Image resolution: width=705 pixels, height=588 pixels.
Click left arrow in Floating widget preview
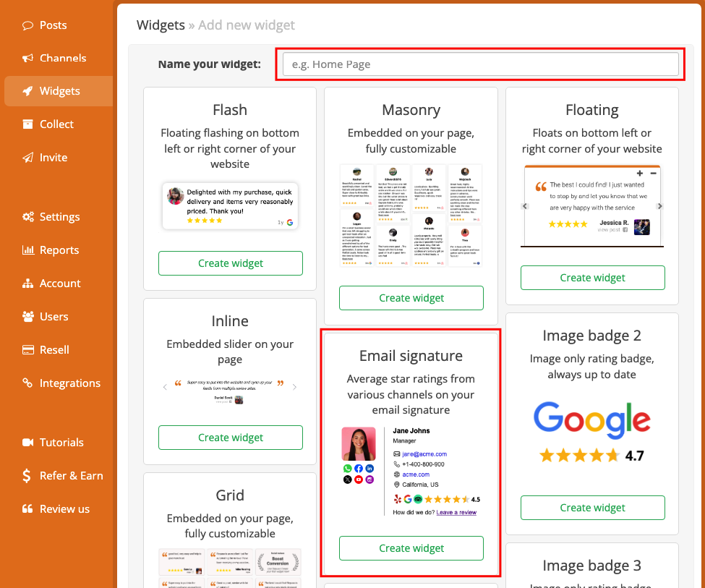[525, 206]
